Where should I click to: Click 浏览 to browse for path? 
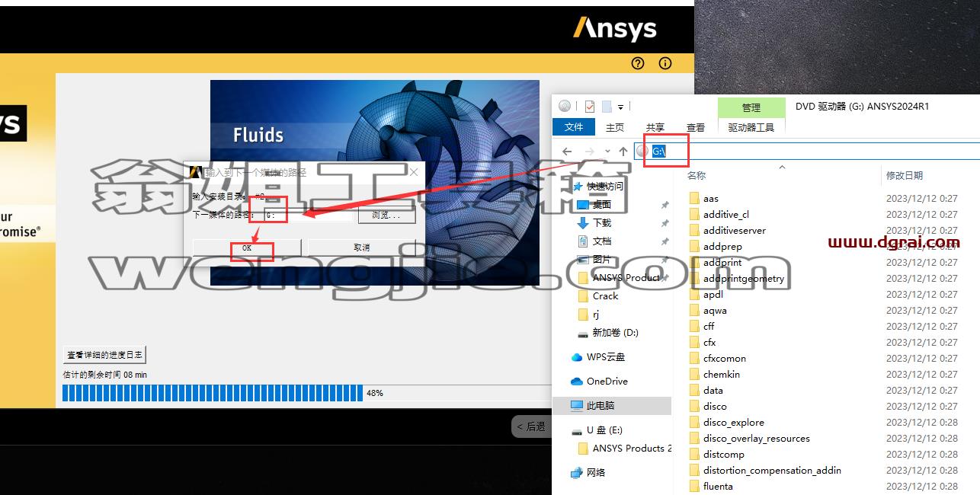click(x=386, y=216)
